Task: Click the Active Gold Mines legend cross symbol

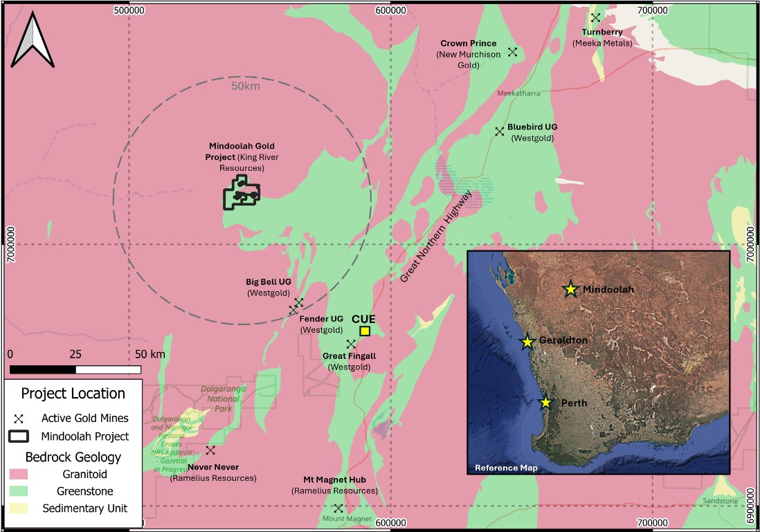Action: pyautogui.click(x=19, y=419)
